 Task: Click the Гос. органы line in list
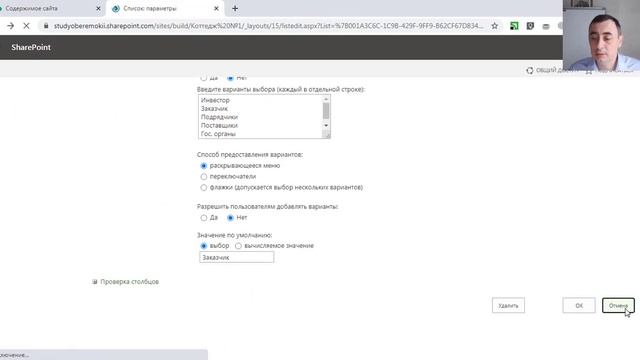coord(218,134)
